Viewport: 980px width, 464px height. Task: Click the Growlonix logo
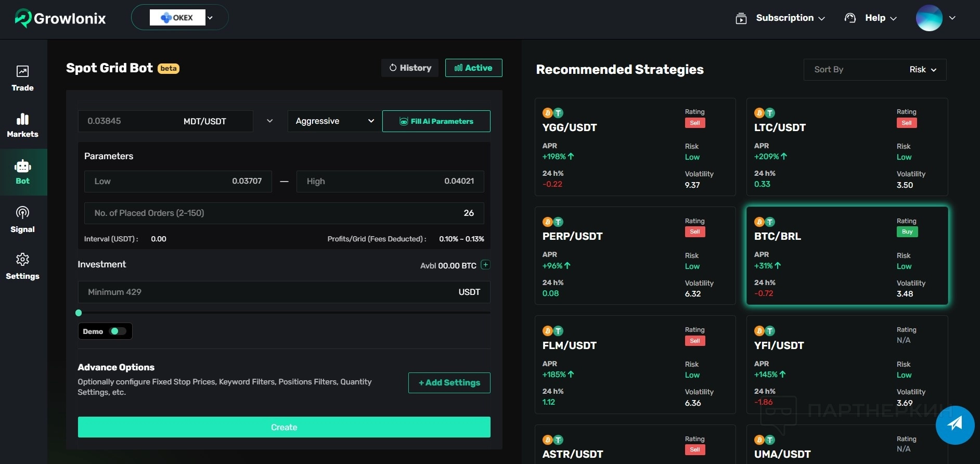click(60, 18)
